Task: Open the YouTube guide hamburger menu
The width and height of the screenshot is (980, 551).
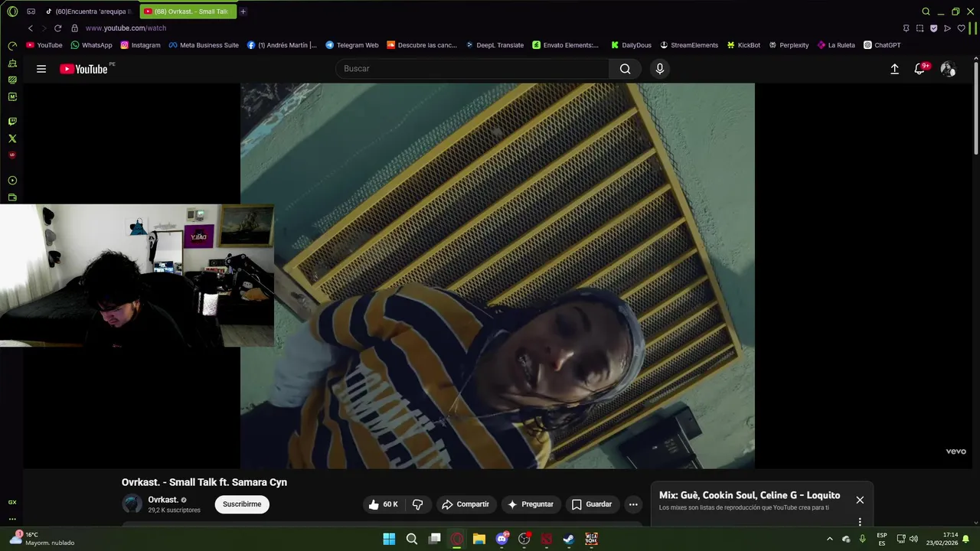Action: (x=41, y=69)
